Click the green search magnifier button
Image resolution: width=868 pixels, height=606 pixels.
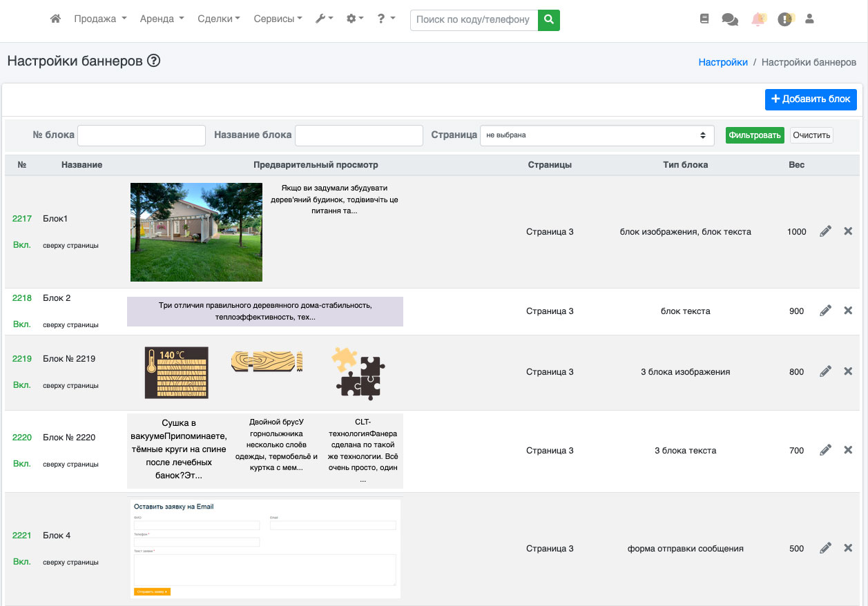pos(549,20)
